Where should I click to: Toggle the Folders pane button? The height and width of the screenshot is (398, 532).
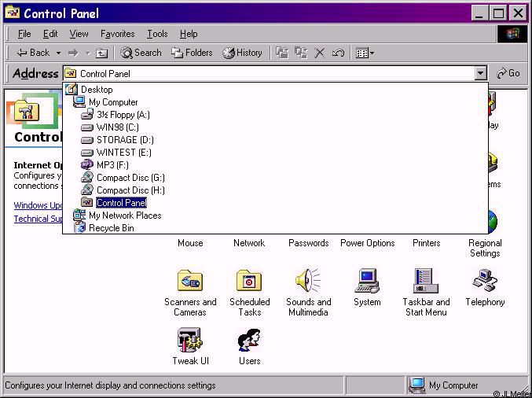point(192,53)
